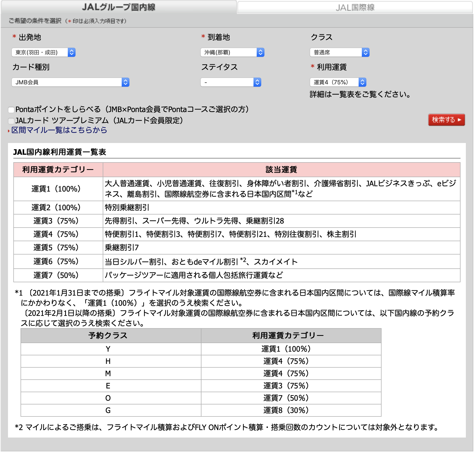The height and width of the screenshot is (453, 476).
Task: Click the 先得割引、スーパー先得 fare row text
Action: 194,221
